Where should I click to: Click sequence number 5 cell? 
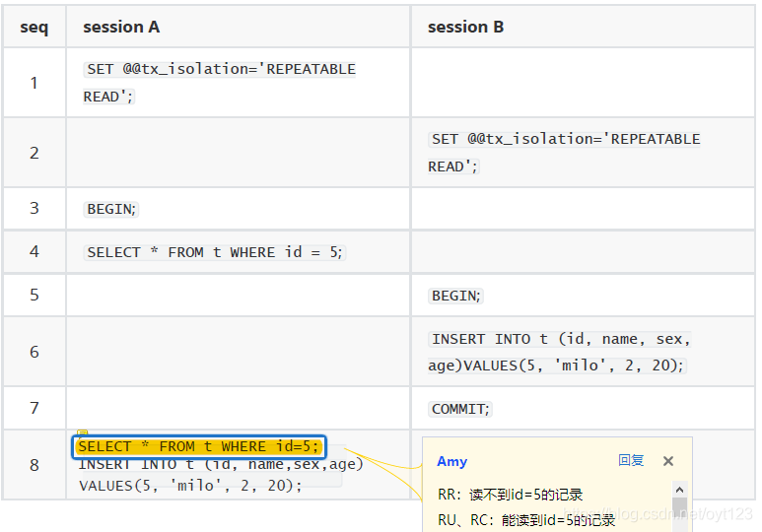click(x=35, y=295)
